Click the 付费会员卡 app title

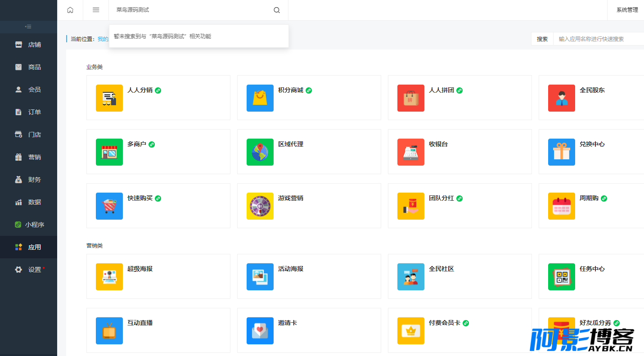point(445,323)
